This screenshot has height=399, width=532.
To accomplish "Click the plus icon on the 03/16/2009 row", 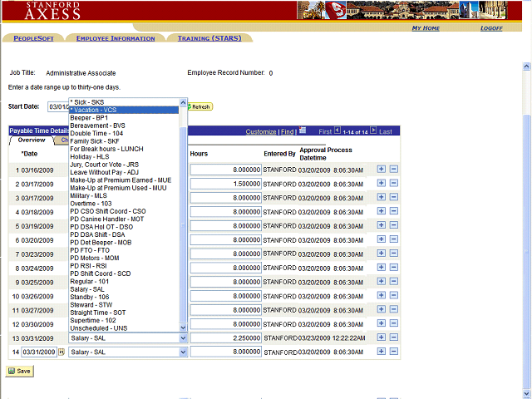I will click(382, 170).
